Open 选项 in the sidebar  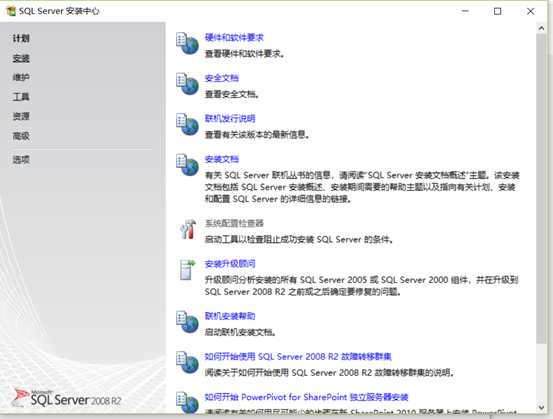click(21, 159)
